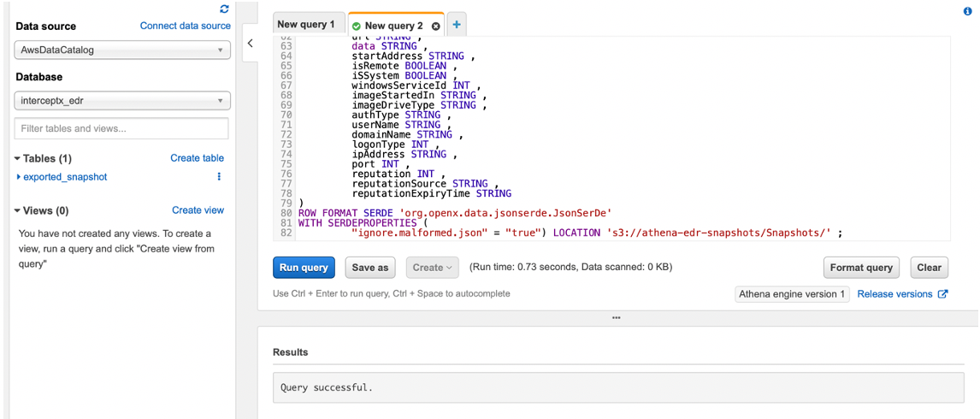Click the Format query button
This screenshot has width=980, height=419.
tap(861, 268)
